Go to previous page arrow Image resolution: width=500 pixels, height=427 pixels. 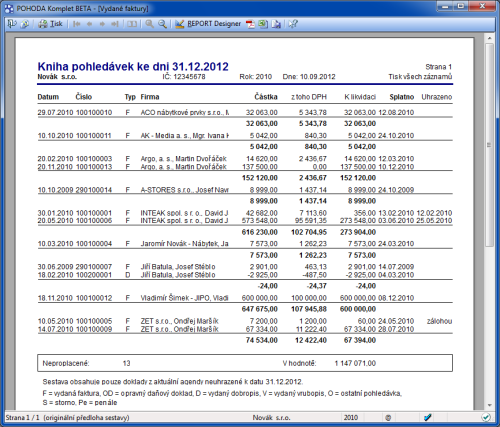pyautogui.click(x=89, y=24)
